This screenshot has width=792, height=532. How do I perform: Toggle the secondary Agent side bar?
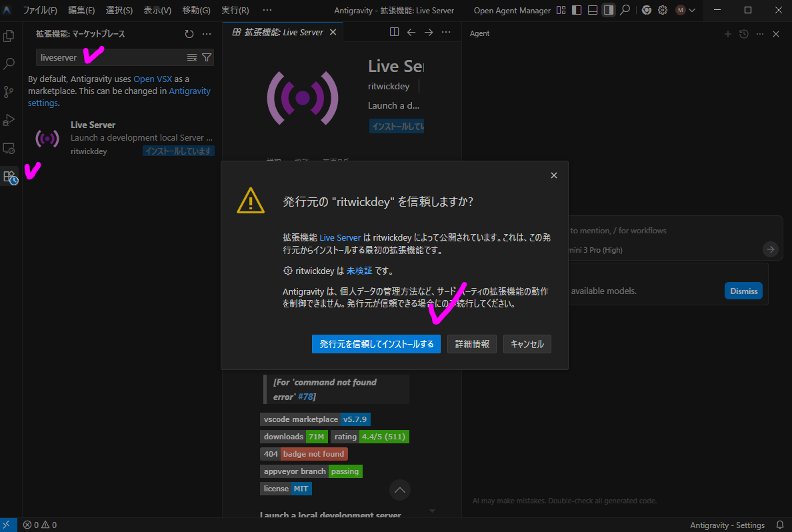608,11
